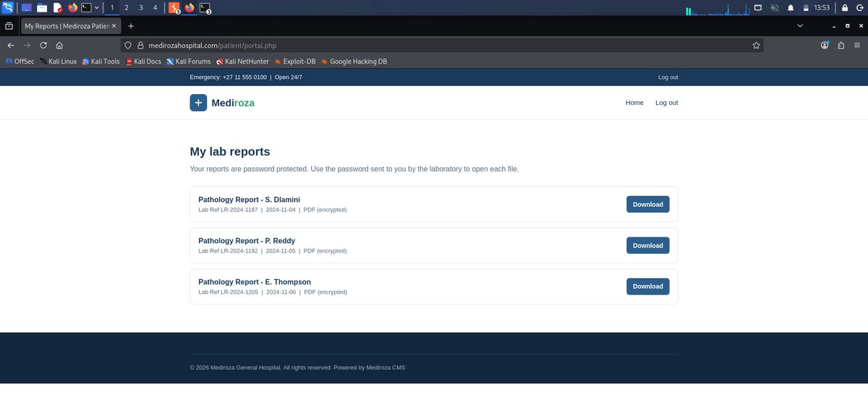Go to the browser home page
The height and width of the screenshot is (403, 868).
[59, 45]
